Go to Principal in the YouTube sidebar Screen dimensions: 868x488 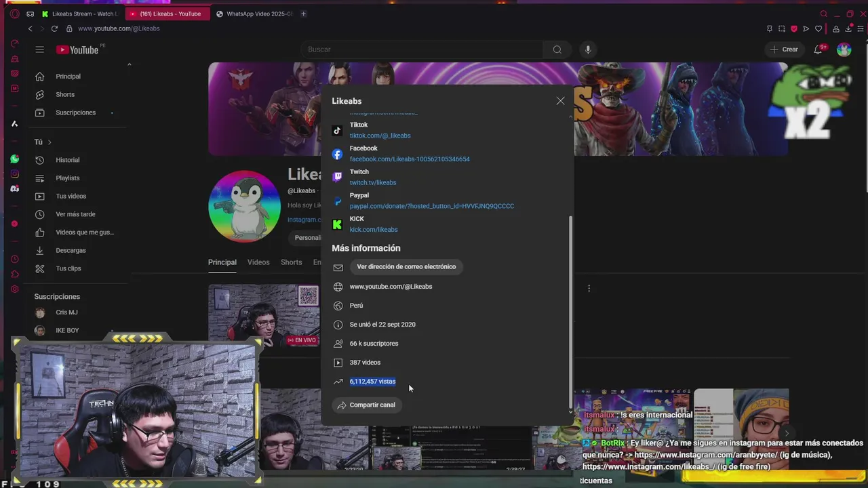[77, 77]
